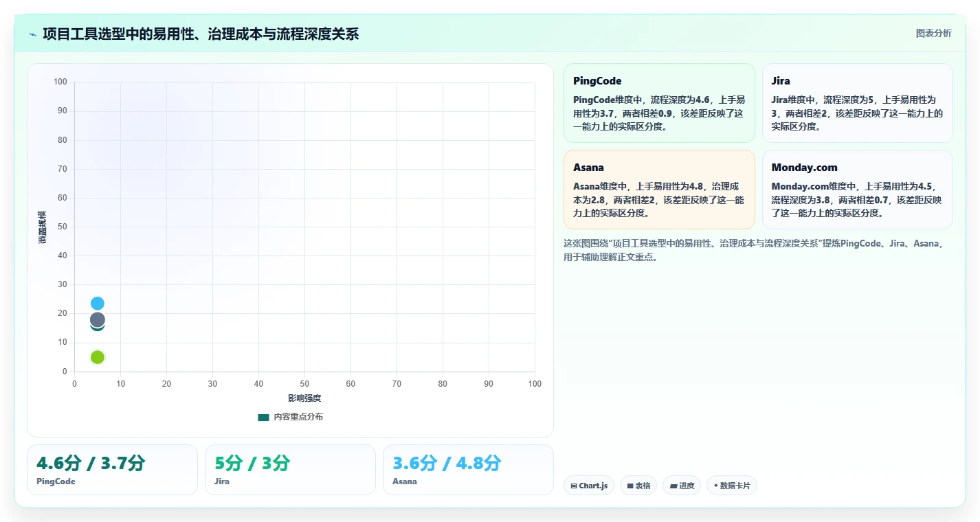Viewport: 980px width, 522px height.
Task: Select the Chart.js tag
Action: tap(588, 486)
